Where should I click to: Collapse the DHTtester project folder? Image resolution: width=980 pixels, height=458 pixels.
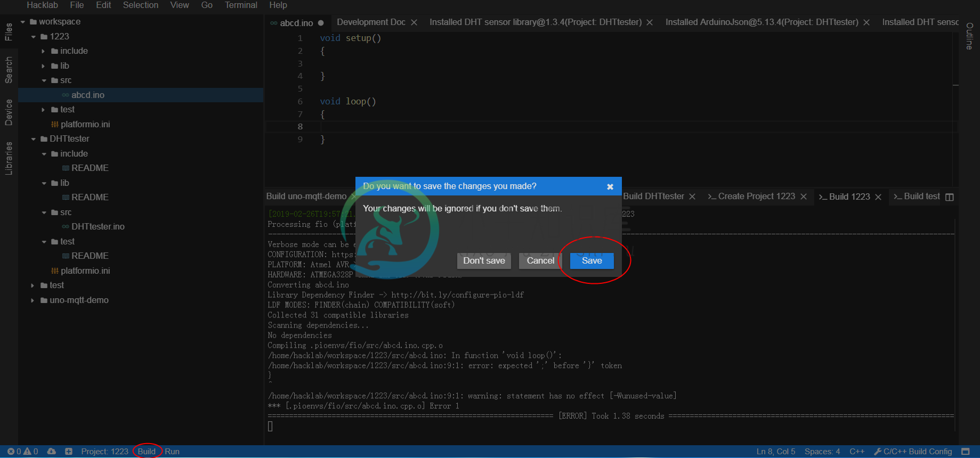[x=34, y=139]
